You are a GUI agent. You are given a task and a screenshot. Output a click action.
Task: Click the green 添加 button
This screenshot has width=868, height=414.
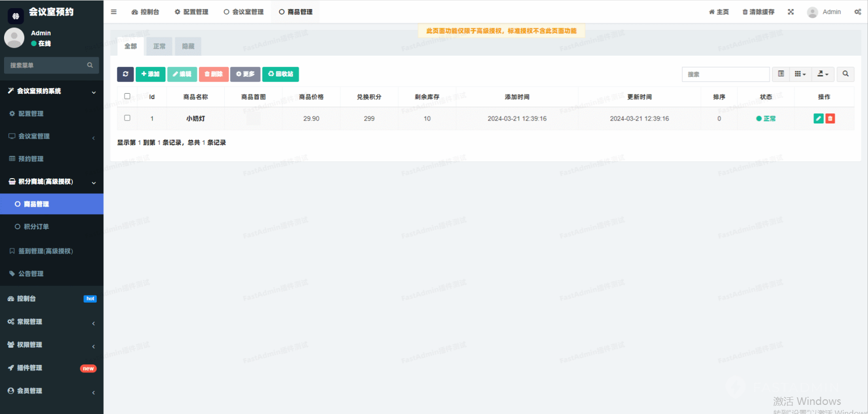pyautogui.click(x=150, y=74)
